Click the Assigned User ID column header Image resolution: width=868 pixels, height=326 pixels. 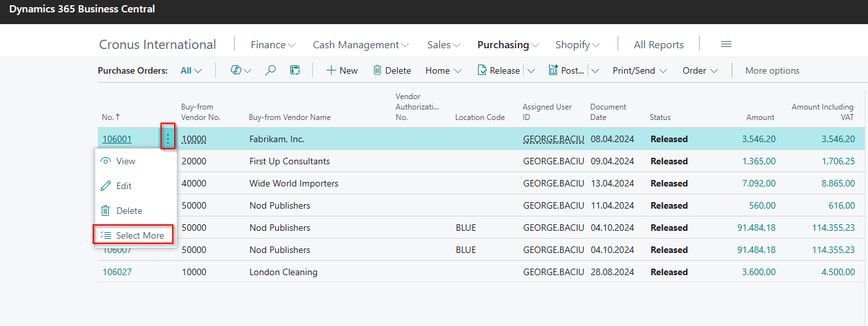(547, 112)
